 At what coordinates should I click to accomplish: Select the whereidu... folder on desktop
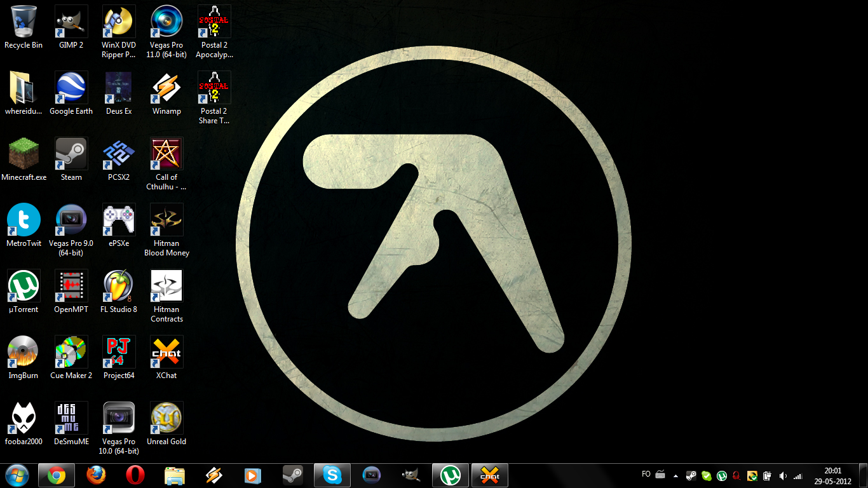pyautogui.click(x=24, y=94)
